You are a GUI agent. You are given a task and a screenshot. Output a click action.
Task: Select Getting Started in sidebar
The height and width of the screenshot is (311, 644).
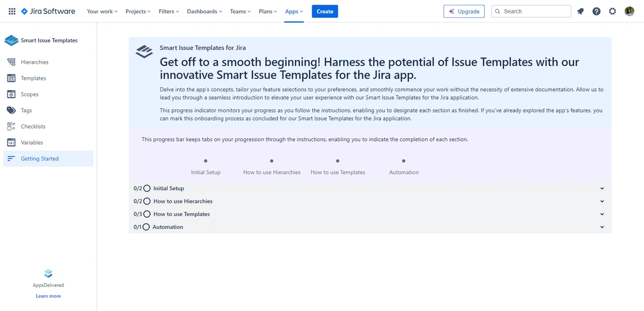click(x=48, y=159)
